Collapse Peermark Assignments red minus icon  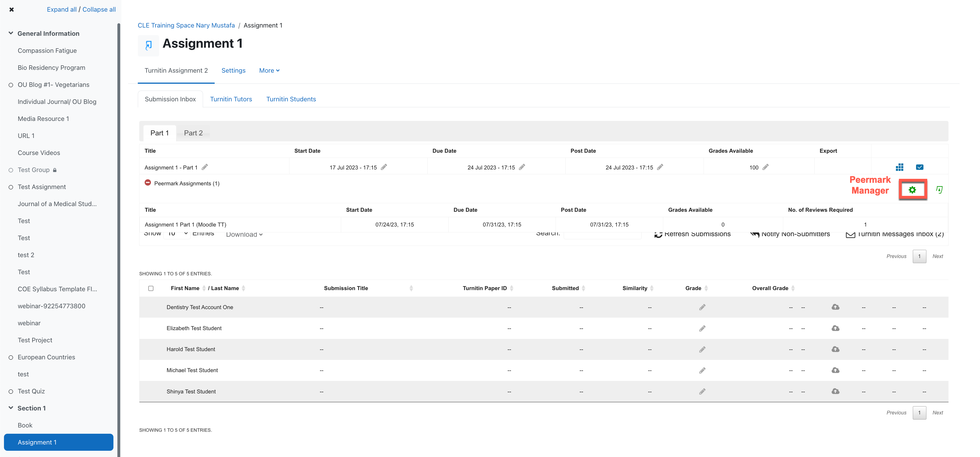click(148, 183)
